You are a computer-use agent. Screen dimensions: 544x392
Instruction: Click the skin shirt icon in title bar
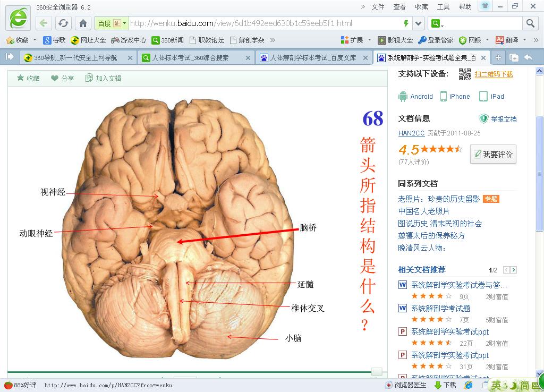485,6
